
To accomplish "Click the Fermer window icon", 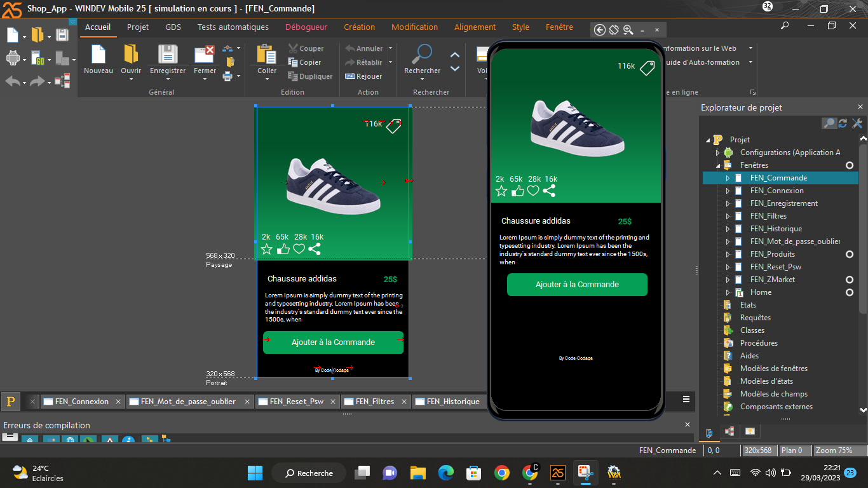I will click(x=205, y=55).
